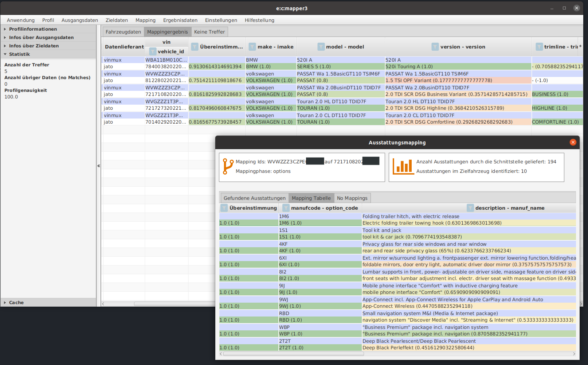Screen dimensions: 588x365
Task: Sort by the Datenlieferant column header
Action: coord(124,47)
